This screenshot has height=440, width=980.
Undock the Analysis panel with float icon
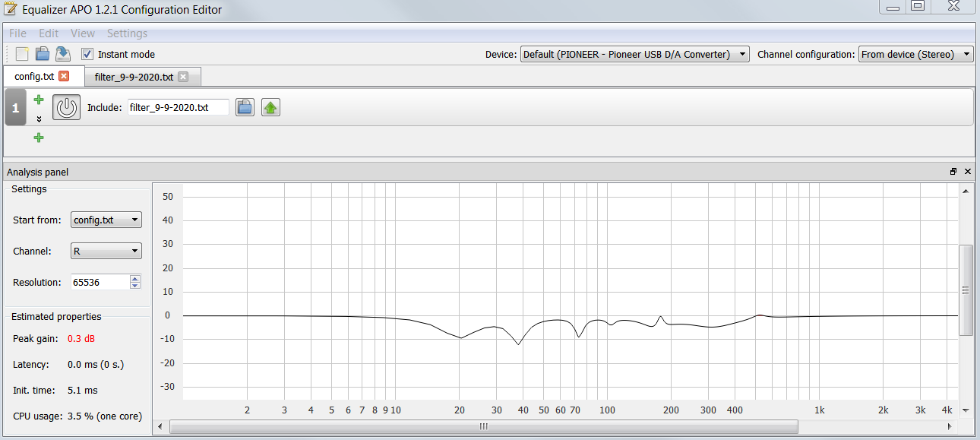point(953,172)
